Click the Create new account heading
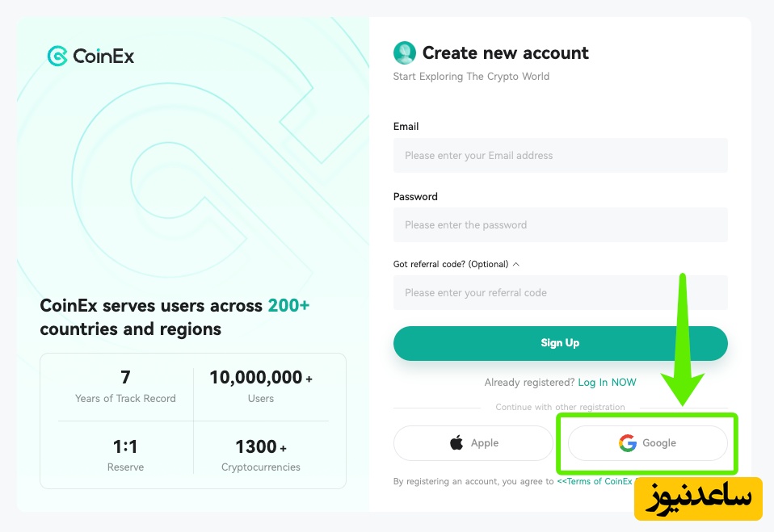The width and height of the screenshot is (774, 532). [x=505, y=53]
